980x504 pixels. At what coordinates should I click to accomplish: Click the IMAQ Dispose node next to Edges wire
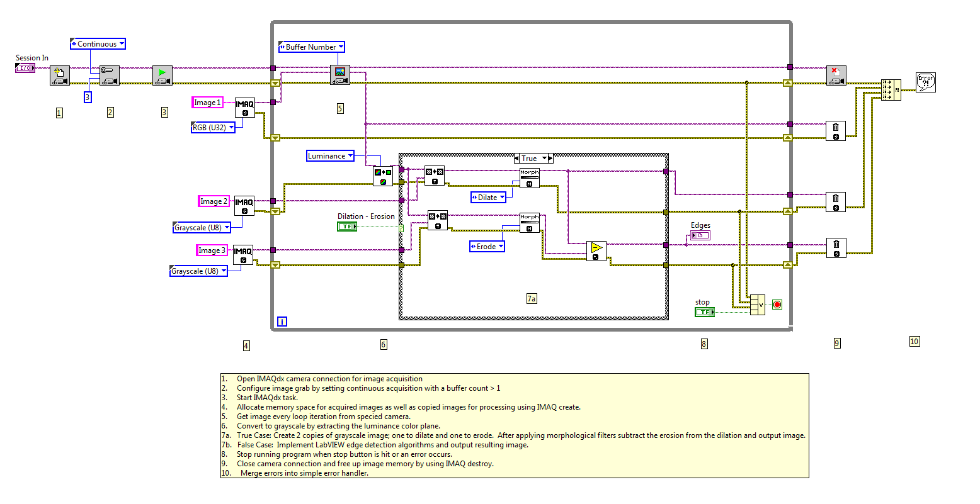pyautogui.click(x=836, y=247)
